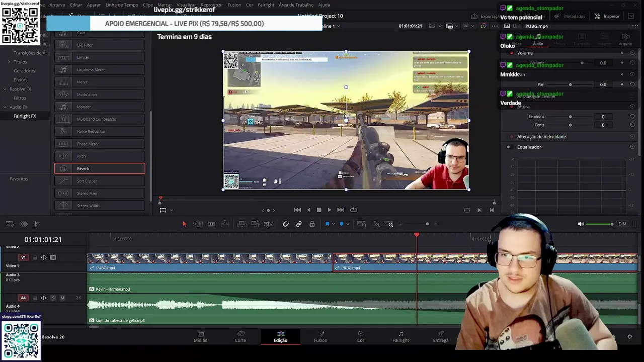This screenshot has height=362, width=644.
Task: Add a blue flag to clip
Action: click(x=327, y=224)
